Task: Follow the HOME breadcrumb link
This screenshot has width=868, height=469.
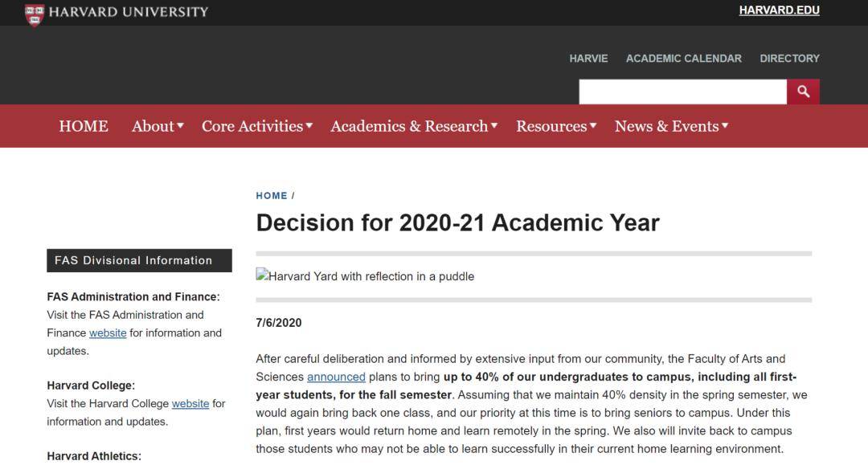Action: tap(272, 196)
